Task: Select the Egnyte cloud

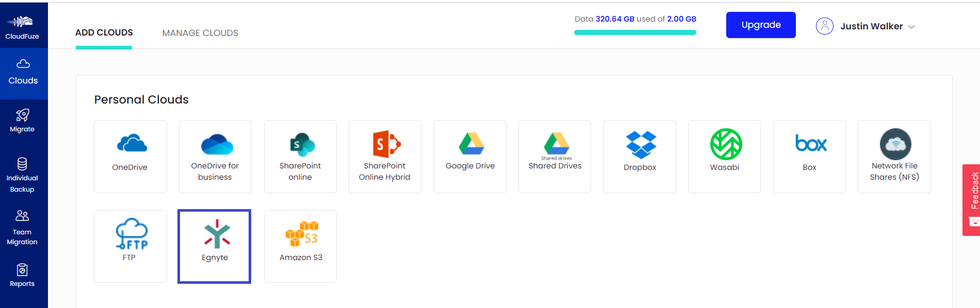Action: [215, 246]
